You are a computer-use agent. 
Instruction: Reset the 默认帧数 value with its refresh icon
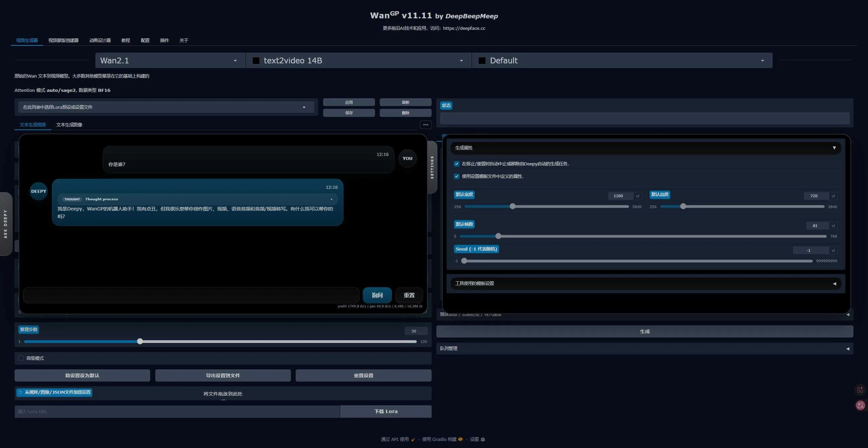[x=833, y=225]
